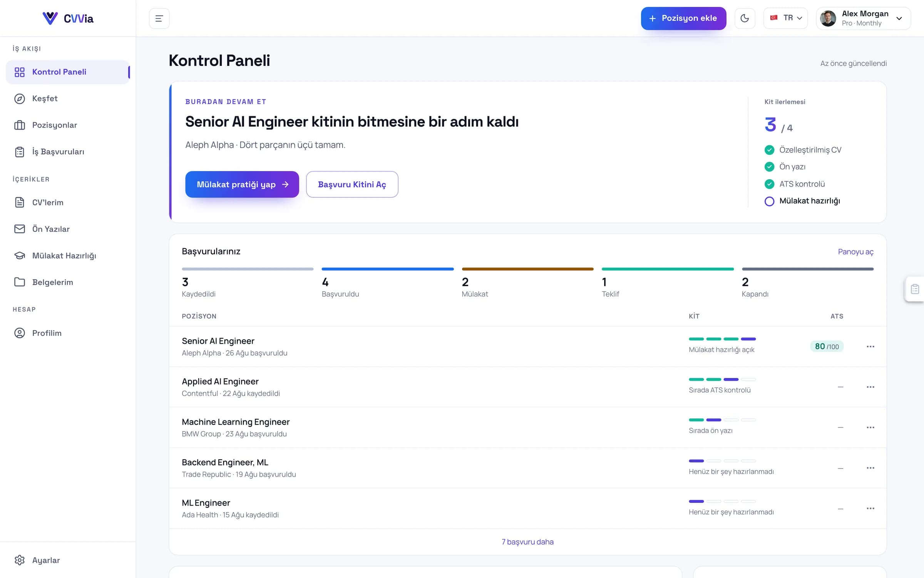Show 7 başvuru daha link
This screenshot has height=578, width=924.
pyautogui.click(x=527, y=542)
